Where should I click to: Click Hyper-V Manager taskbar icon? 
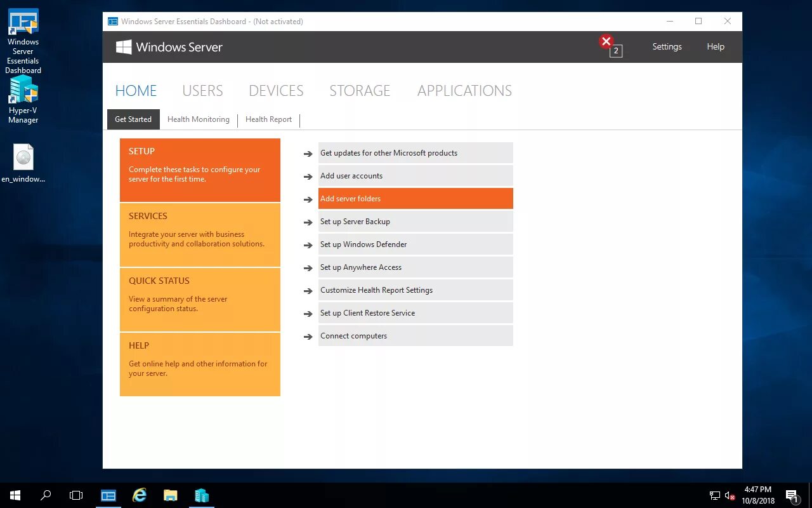point(201,495)
